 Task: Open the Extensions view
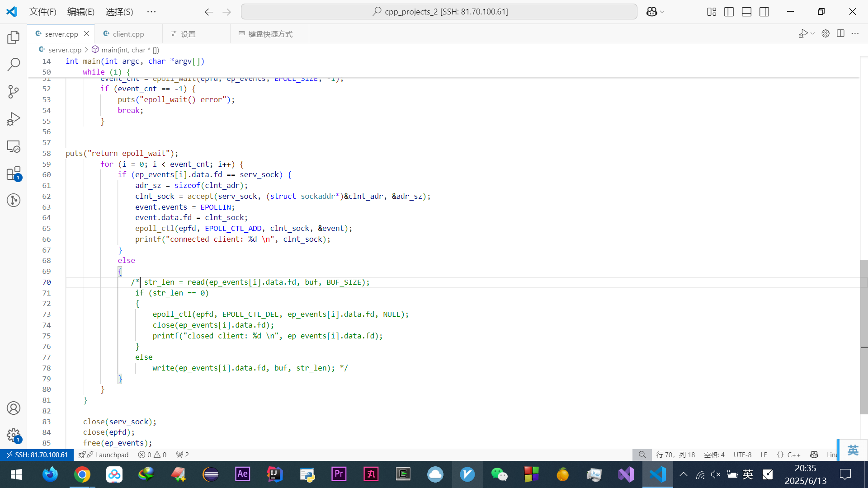(x=14, y=174)
